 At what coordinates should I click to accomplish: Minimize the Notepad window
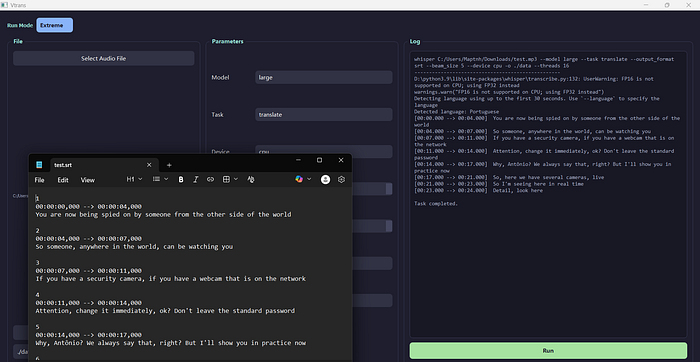pyautogui.click(x=298, y=160)
